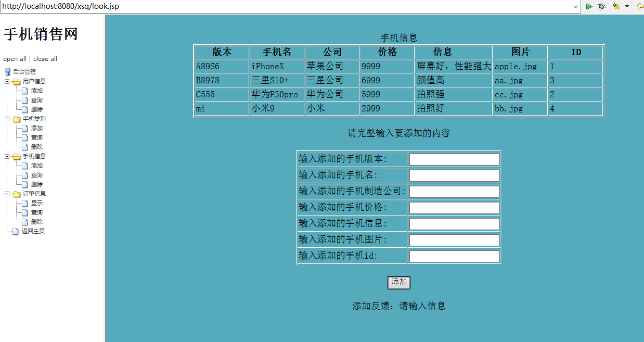Click the 返回主页 link
644x342 pixels.
(x=33, y=231)
